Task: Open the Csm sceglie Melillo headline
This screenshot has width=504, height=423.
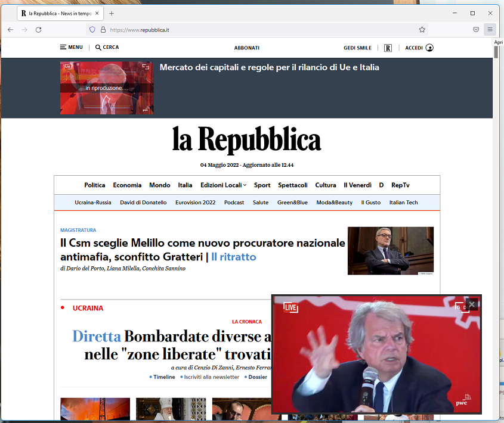Action: (203, 250)
